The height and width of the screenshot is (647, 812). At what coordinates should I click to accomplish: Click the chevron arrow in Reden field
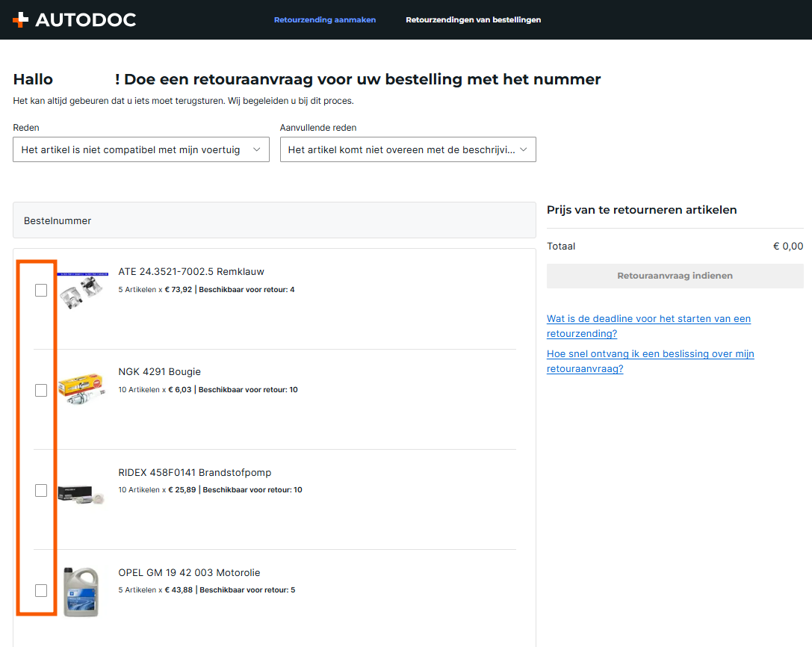[x=256, y=149]
